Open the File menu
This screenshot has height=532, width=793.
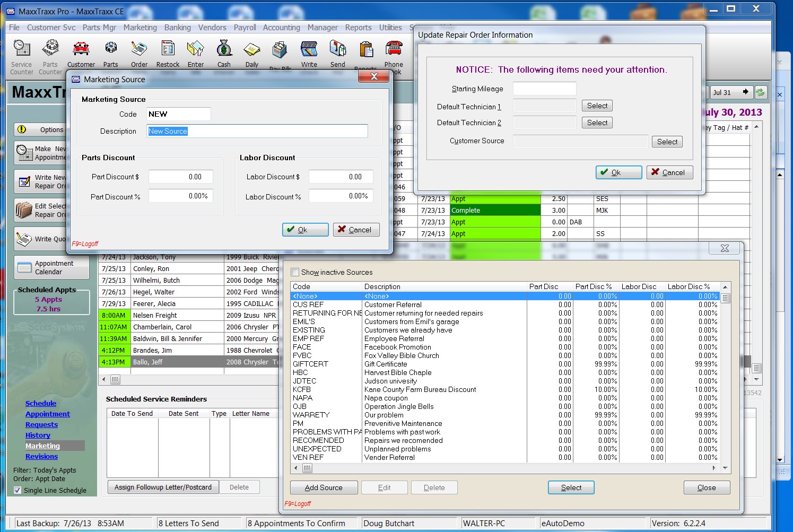click(14, 28)
